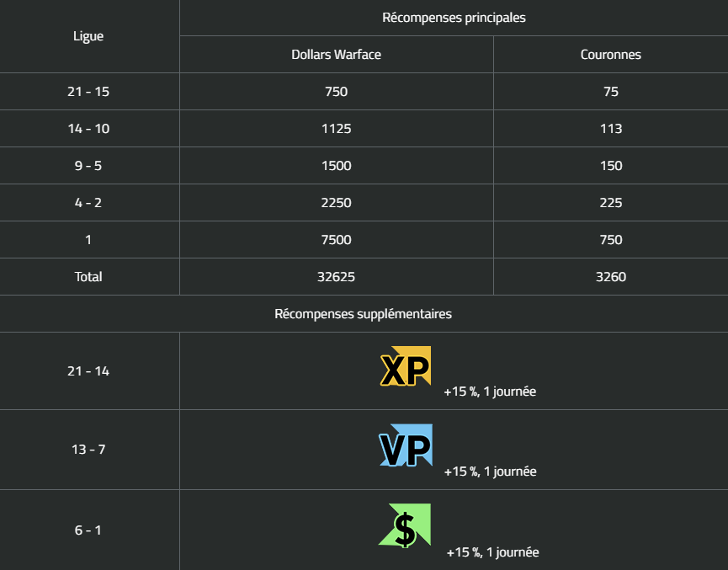Viewport: 728px width, 570px height.
Task: Click the 32625 total dollars value
Action: pos(336,277)
